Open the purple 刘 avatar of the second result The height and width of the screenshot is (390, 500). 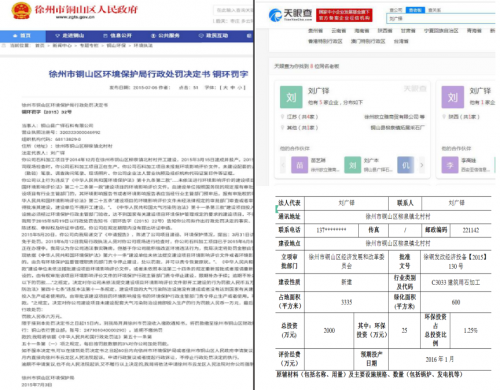[453, 97]
